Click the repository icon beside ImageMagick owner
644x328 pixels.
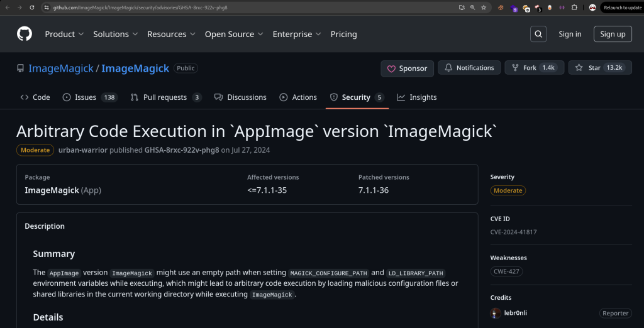pyautogui.click(x=20, y=68)
